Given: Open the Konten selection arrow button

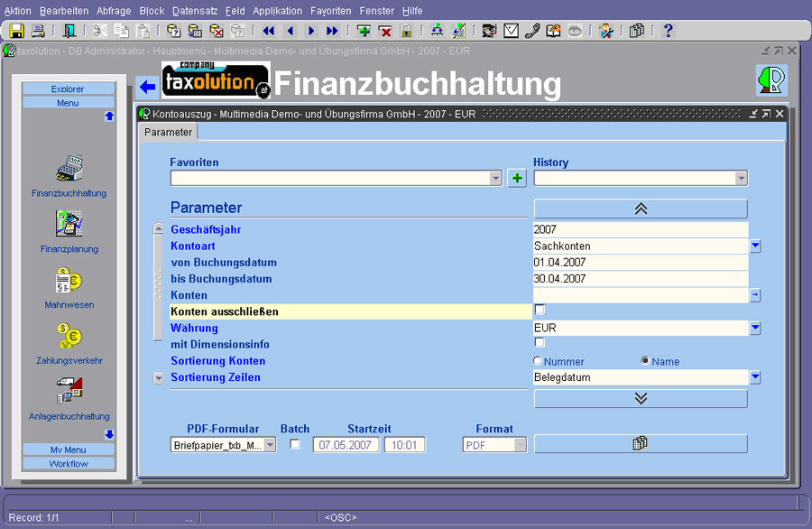Looking at the screenshot, I should [x=755, y=295].
